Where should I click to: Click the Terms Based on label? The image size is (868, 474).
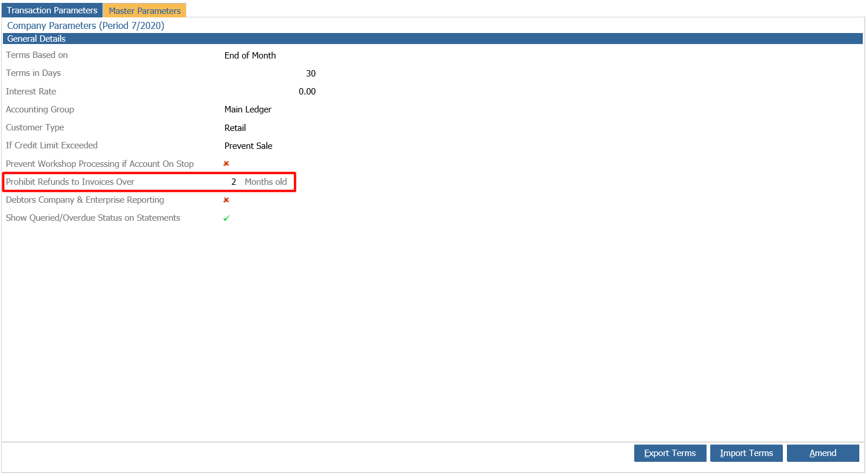[36, 55]
